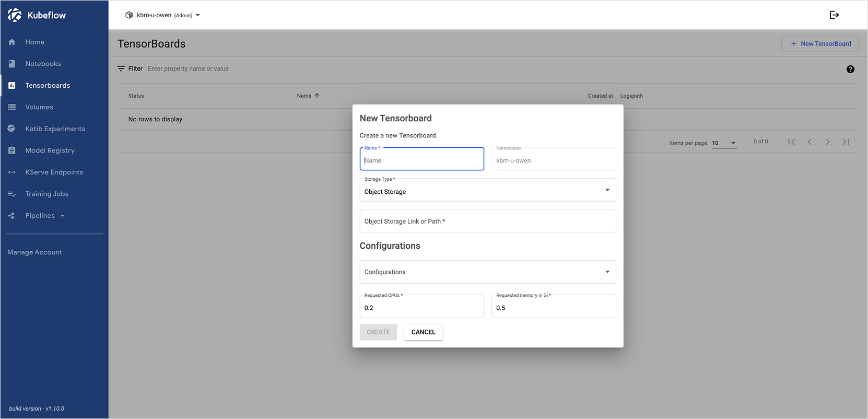This screenshot has width=868, height=419.
Task: Click the Home house icon in sidebar
Action: (x=12, y=42)
